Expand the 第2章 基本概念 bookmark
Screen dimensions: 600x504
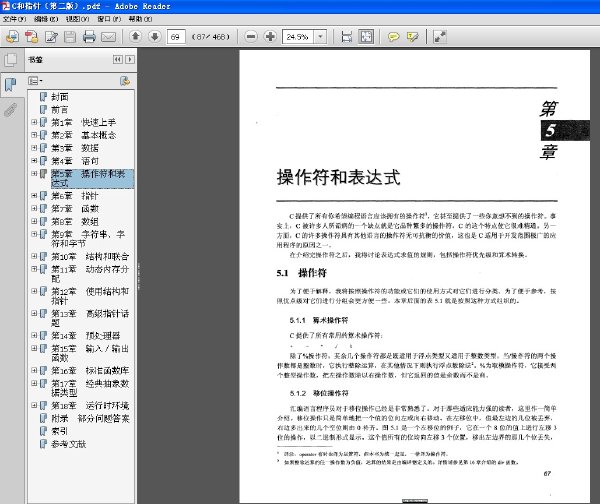pyautogui.click(x=34, y=135)
